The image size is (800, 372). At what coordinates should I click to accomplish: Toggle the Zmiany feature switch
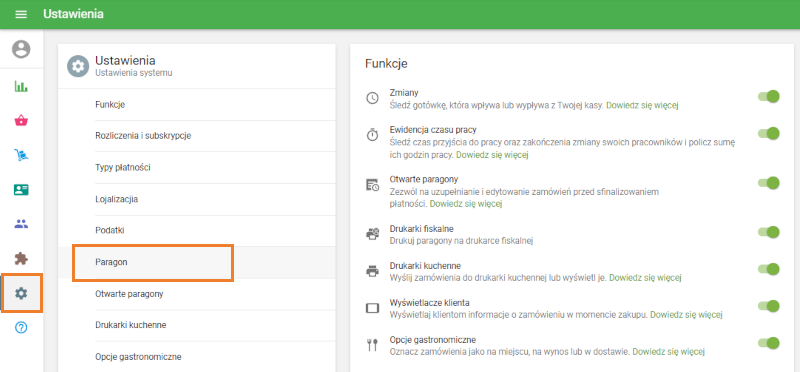click(x=769, y=96)
